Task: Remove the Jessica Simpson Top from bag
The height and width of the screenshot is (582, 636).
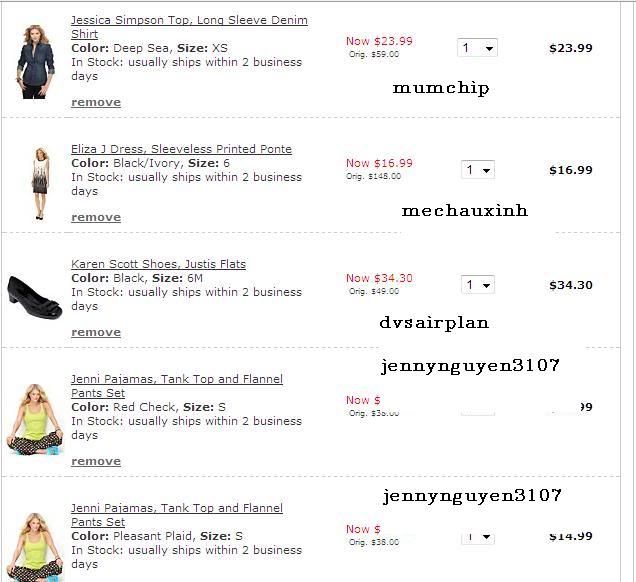Action: [x=96, y=102]
